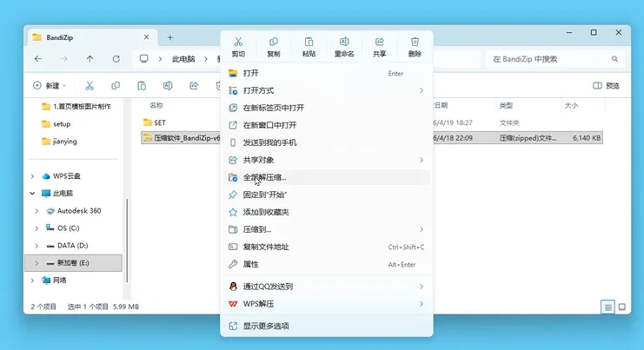Switch to details view icon in status bar

click(x=607, y=307)
